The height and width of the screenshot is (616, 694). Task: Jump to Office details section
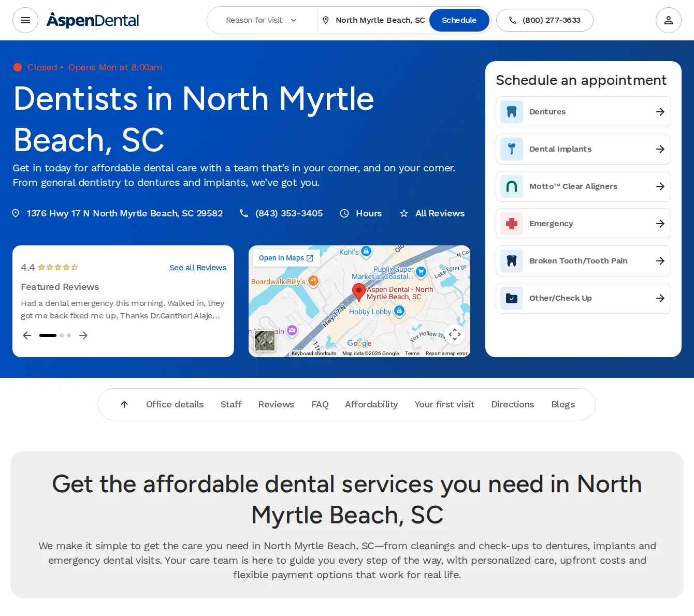coord(175,404)
